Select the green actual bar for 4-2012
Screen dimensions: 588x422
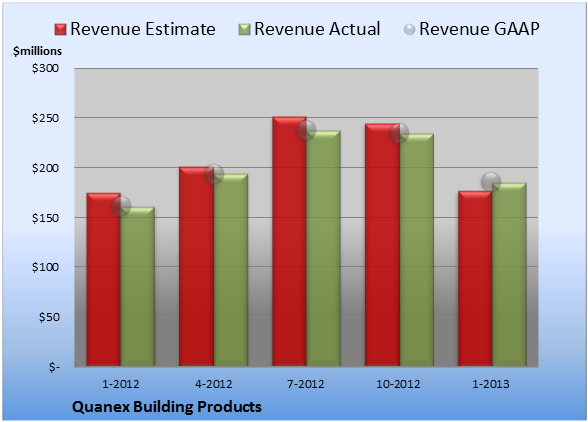(x=231, y=270)
